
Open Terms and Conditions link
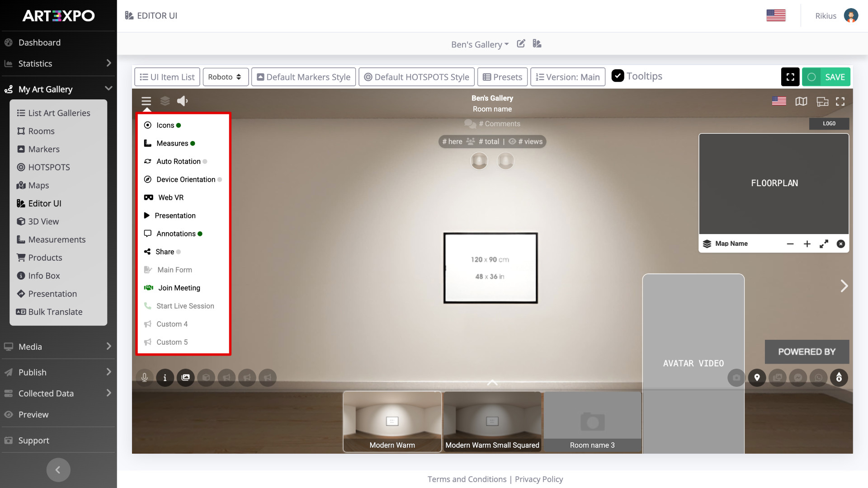tap(467, 479)
